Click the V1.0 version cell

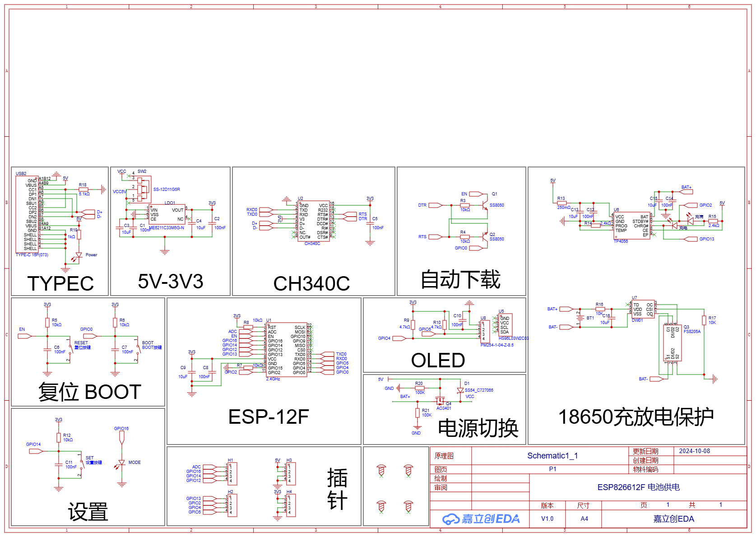coord(547,519)
